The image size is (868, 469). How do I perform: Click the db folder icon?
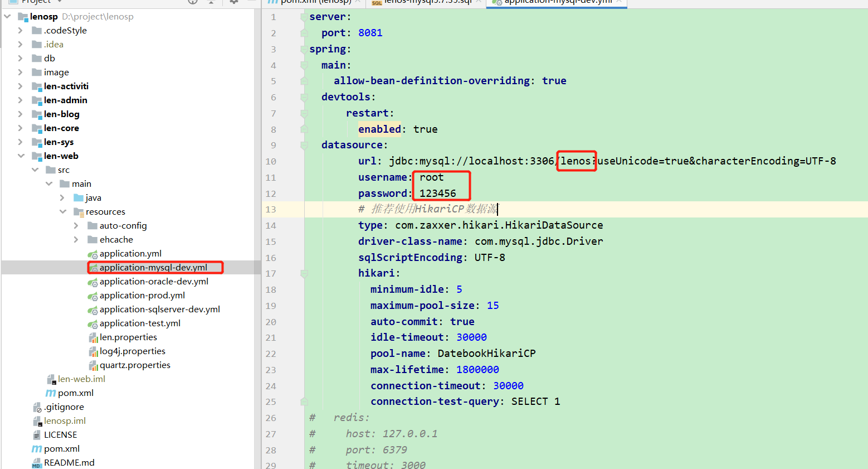click(37, 59)
